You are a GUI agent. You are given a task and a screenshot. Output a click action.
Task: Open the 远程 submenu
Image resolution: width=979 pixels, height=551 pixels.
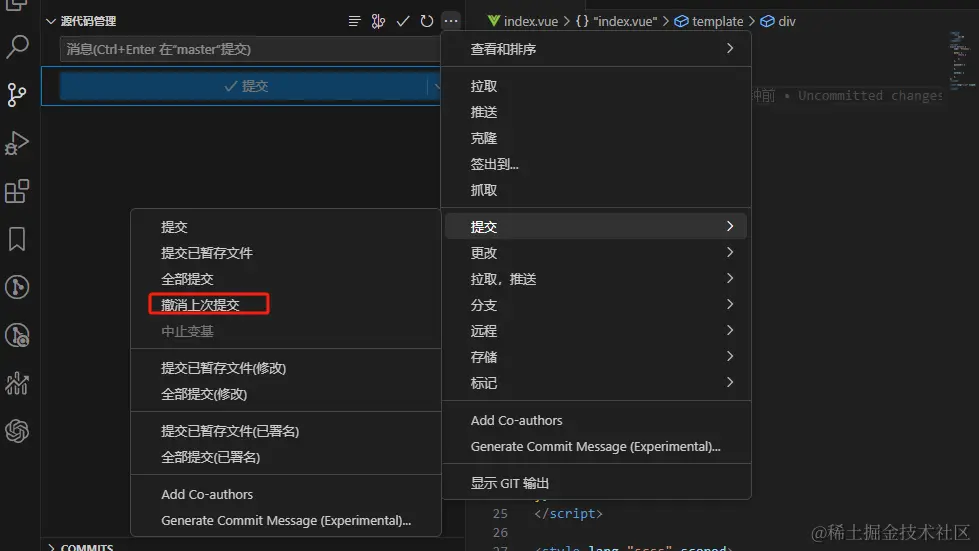point(596,331)
